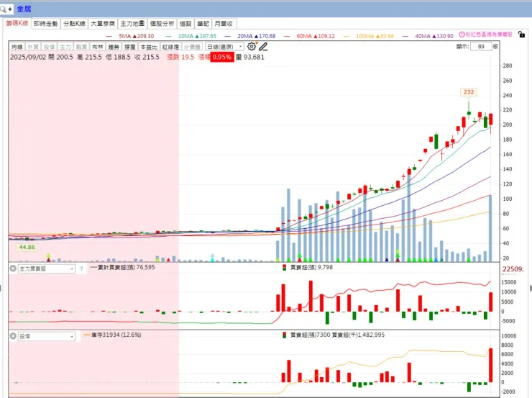
Task: Toggle 投信 overlay button in chart toolbar
Action: [49, 47]
